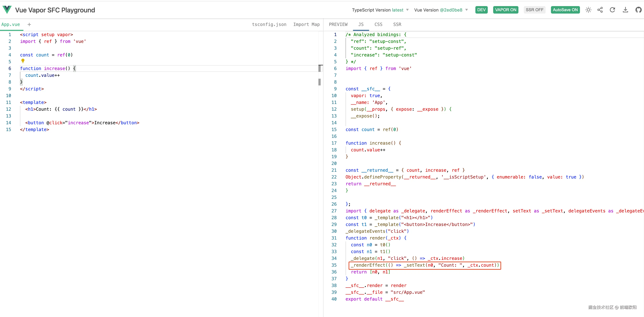644x317 pixels.
Task: Open the GitHub repository icon
Action: 638,10
